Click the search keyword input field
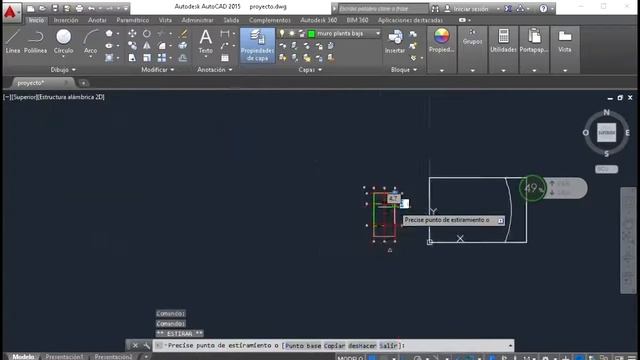 383,9
